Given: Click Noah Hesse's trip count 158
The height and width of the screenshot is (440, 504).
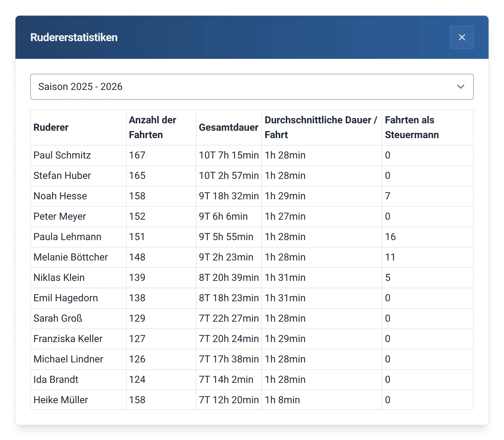Looking at the screenshot, I should click(137, 196).
